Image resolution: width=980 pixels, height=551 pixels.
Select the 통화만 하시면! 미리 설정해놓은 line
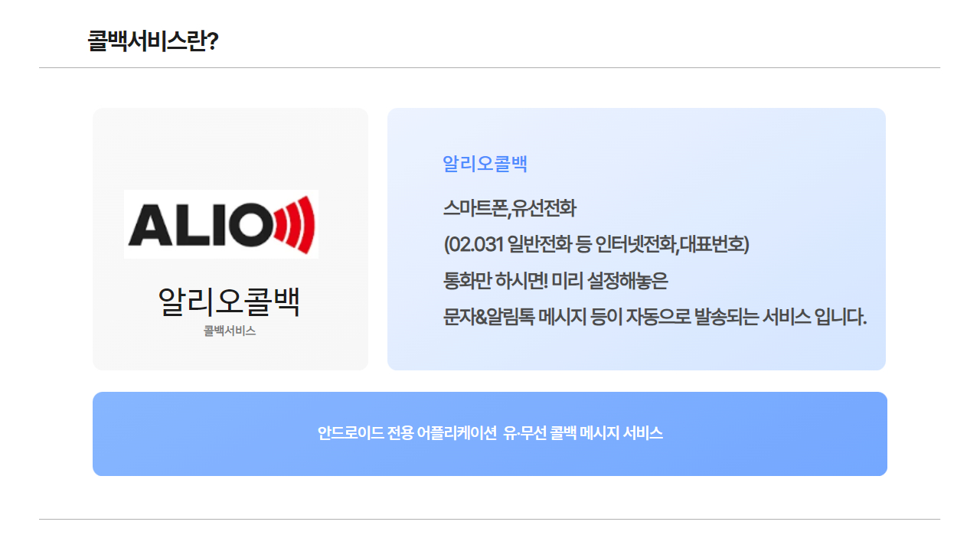[556, 281]
